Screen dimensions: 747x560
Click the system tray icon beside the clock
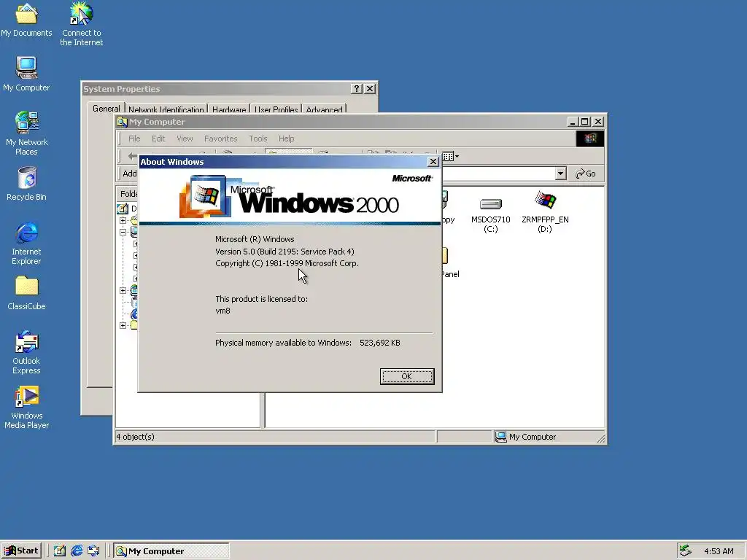[685, 551]
